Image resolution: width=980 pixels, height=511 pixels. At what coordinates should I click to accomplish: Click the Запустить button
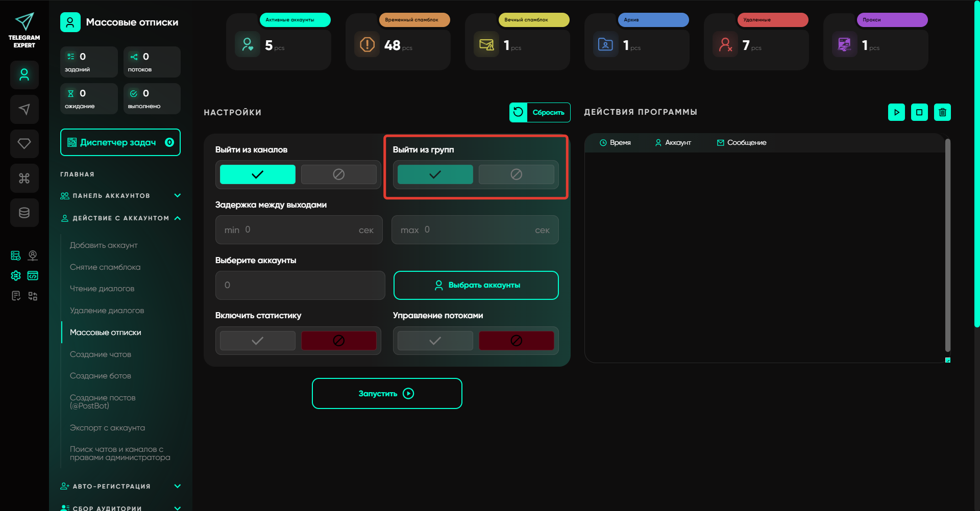click(x=387, y=393)
